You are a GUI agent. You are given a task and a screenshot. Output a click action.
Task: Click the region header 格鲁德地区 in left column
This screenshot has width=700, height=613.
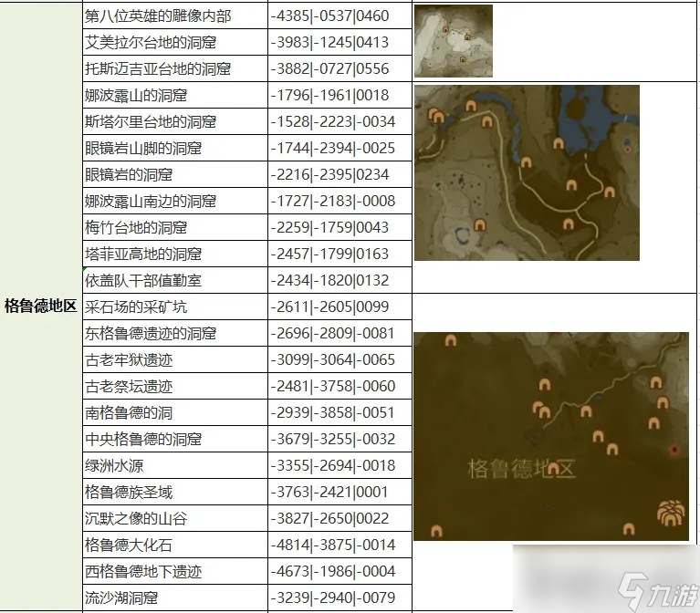click(x=41, y=306)
